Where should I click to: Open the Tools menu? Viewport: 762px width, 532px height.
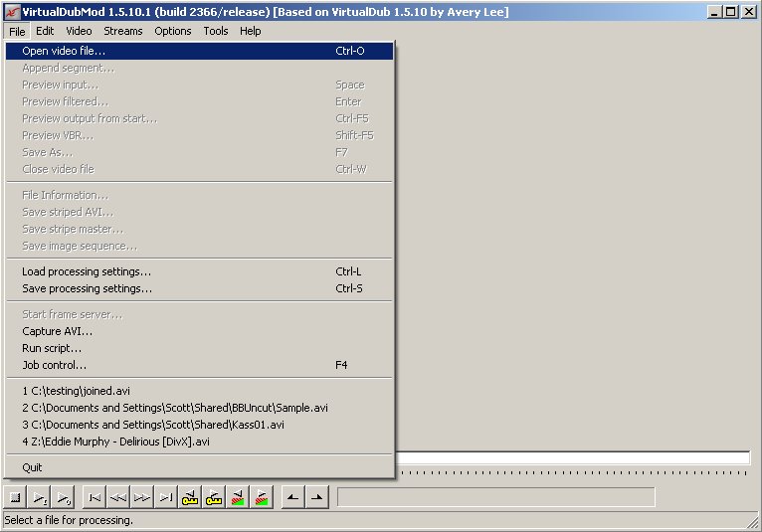pyautogui.click(x=216, y=31)
